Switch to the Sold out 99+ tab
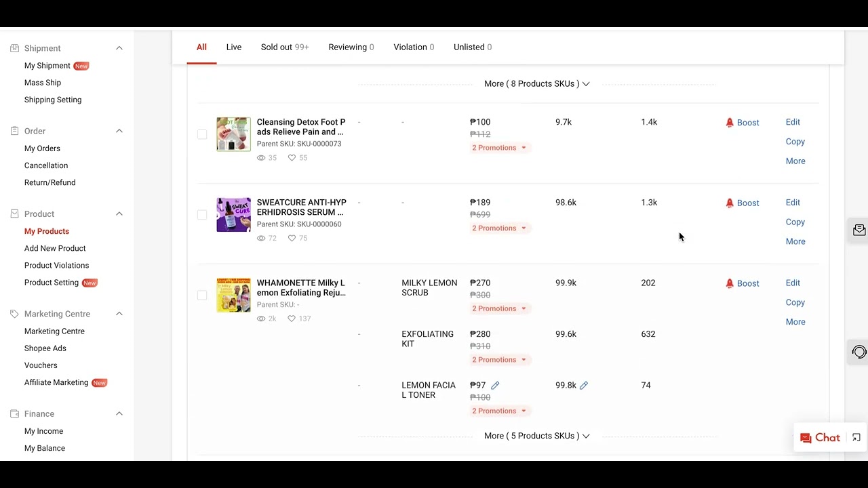868x488 pixels. point(285,47)
